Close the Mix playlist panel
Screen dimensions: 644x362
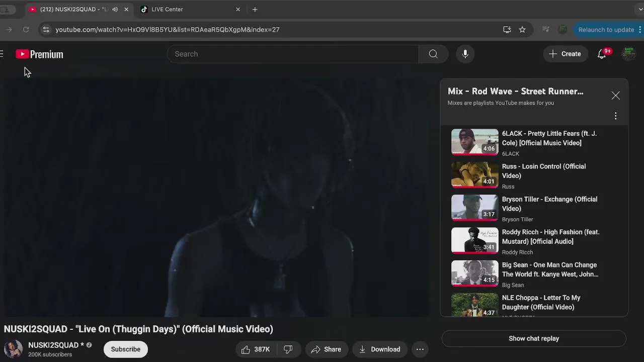point(615,96)
